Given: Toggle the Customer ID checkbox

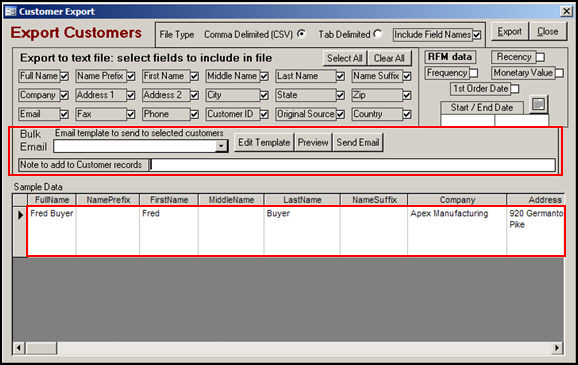Looking at the screenshot, I should 264,115.
